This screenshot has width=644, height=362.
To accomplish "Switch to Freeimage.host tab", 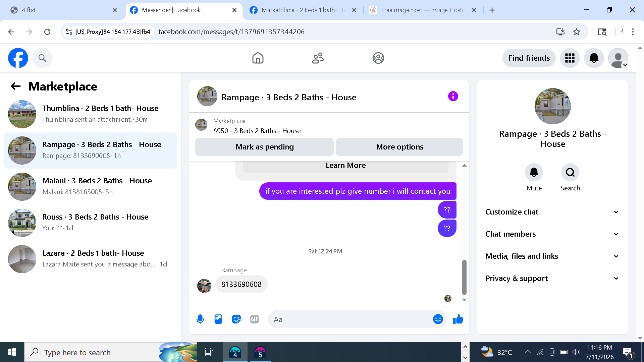I will [x=423, y=10].
